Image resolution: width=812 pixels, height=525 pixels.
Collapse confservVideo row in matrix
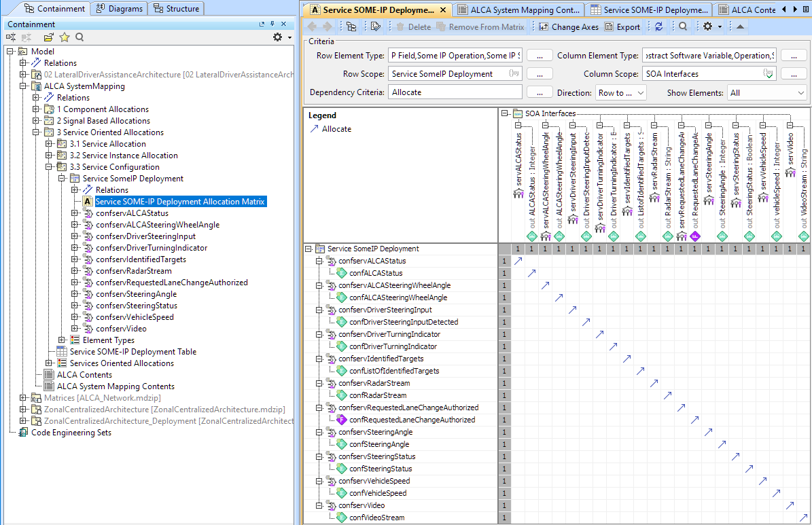point(320,506)
